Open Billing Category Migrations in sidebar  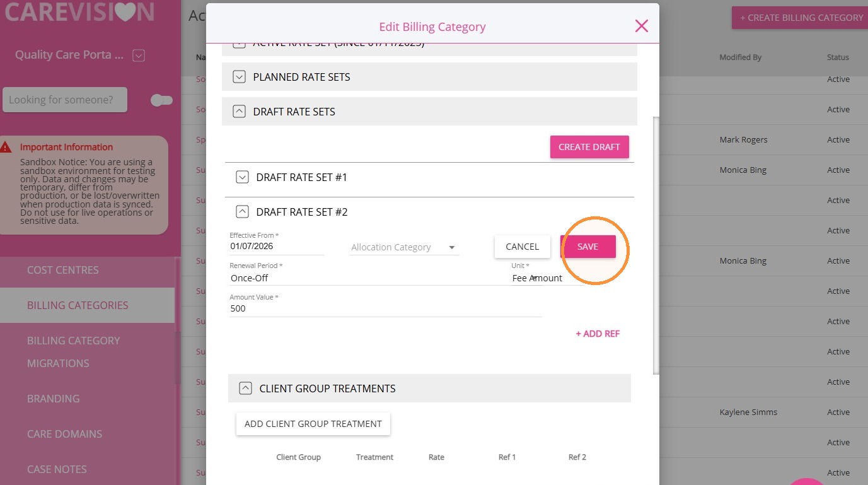tap(73, 352)
